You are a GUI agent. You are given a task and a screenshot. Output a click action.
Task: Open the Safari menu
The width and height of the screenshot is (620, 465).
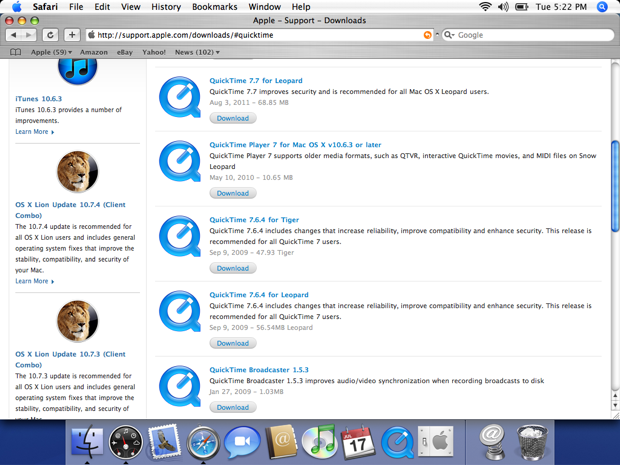pyautogui.click(x=45, y=7)
